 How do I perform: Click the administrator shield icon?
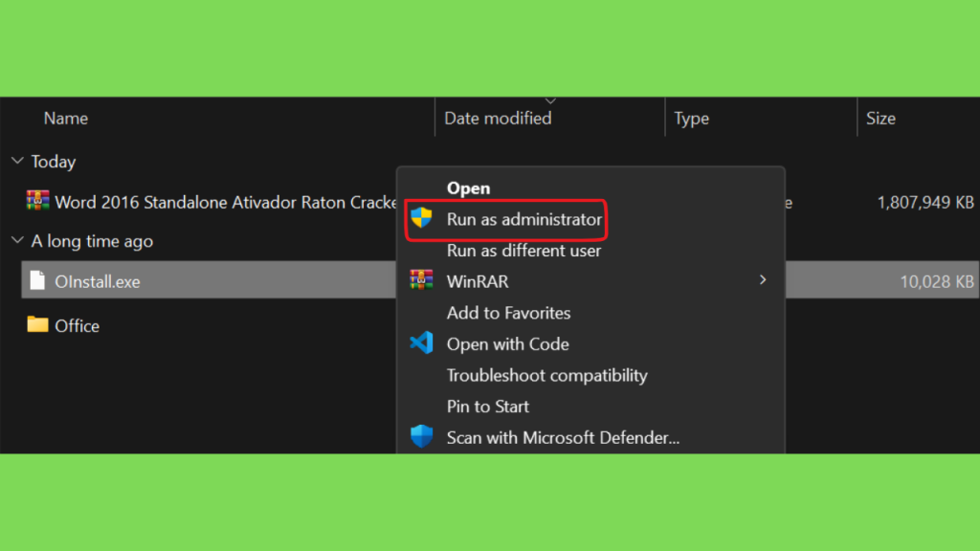pos(421,218)
